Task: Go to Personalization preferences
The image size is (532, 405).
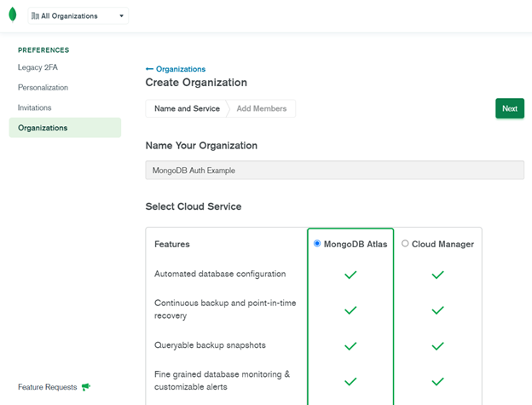Action: (43, 87)
